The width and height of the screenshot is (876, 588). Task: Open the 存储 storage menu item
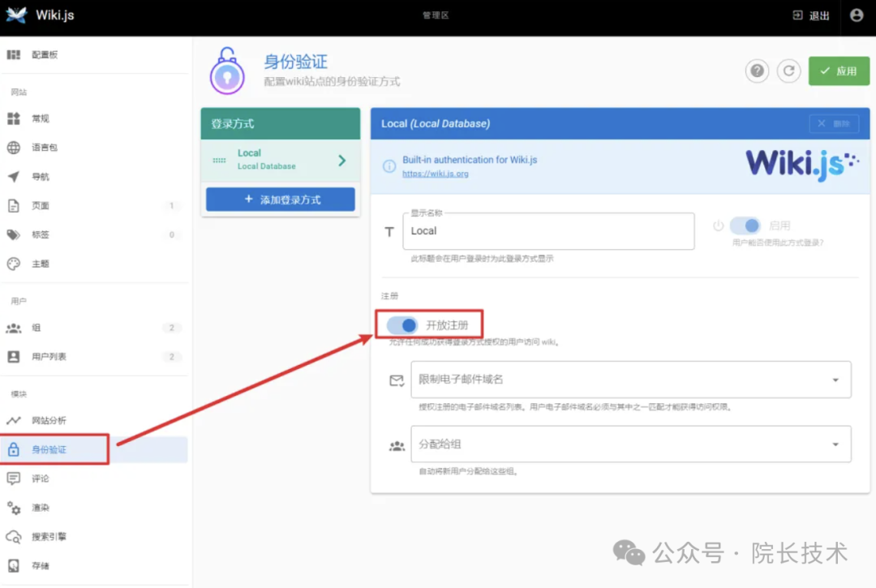95,565
